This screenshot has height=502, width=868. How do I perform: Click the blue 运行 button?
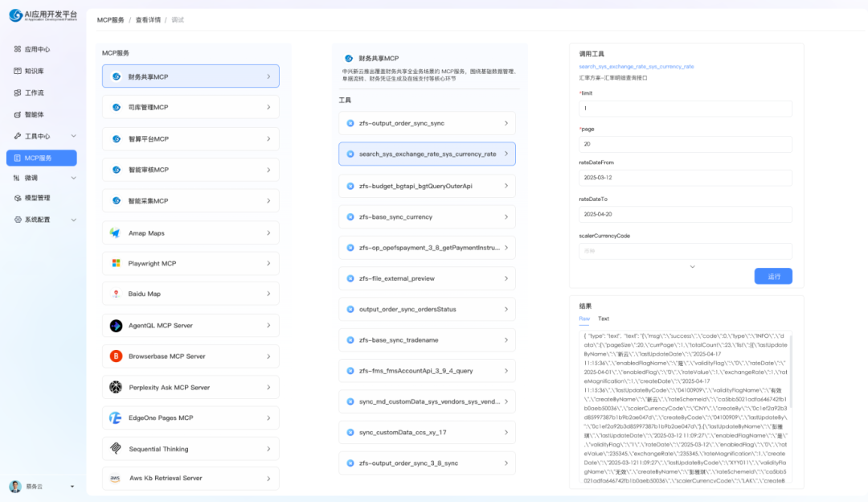click(773, 276)
